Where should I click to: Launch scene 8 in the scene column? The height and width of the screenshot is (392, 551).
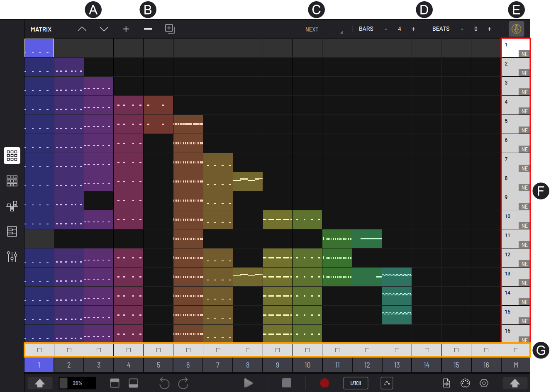[516, 182]
